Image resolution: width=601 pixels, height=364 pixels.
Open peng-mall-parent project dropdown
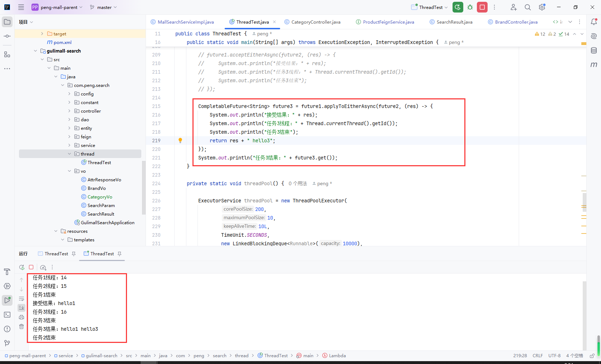coord(57,7)
